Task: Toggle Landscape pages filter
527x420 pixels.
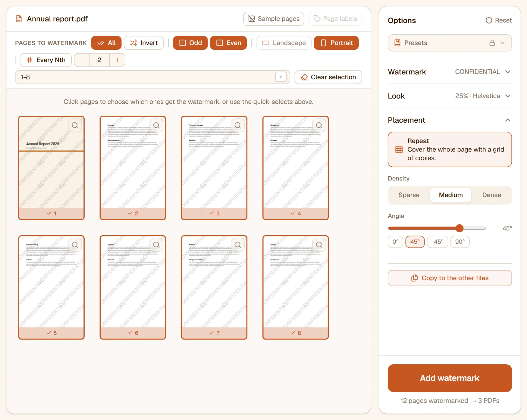Action: [x=284, y=43]
